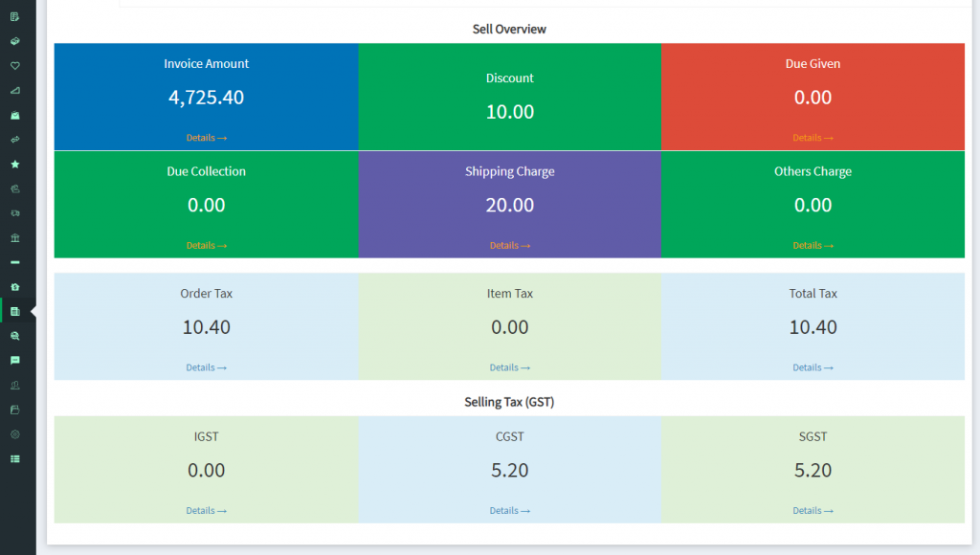
Task: Click Details link under CGST
Action: pos(509,511)
